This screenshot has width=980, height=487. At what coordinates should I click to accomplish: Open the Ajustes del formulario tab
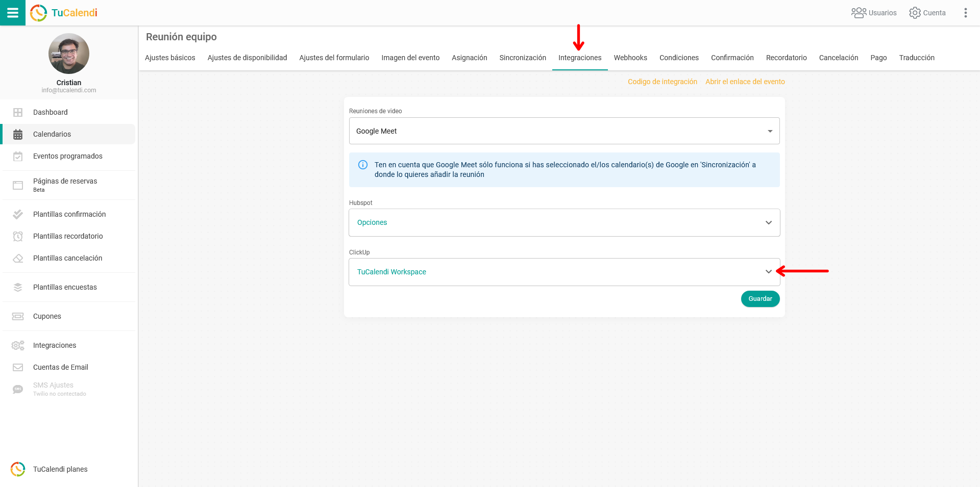pos(334,58)
